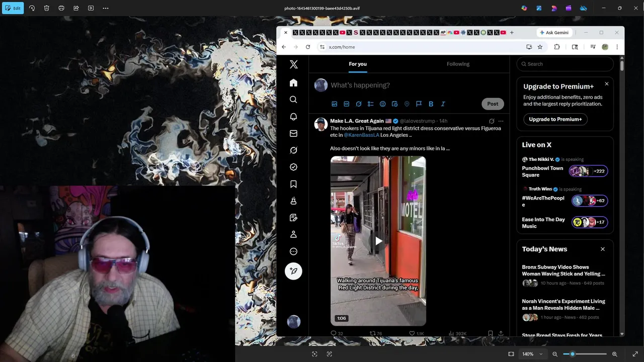Add a GIF using the composer GIF icon
The image size is (644, 362).
coord(346,104)
